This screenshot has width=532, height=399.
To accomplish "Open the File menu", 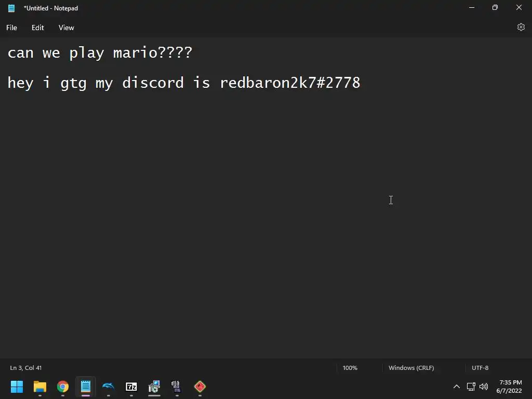I will [x=11, y=28].
